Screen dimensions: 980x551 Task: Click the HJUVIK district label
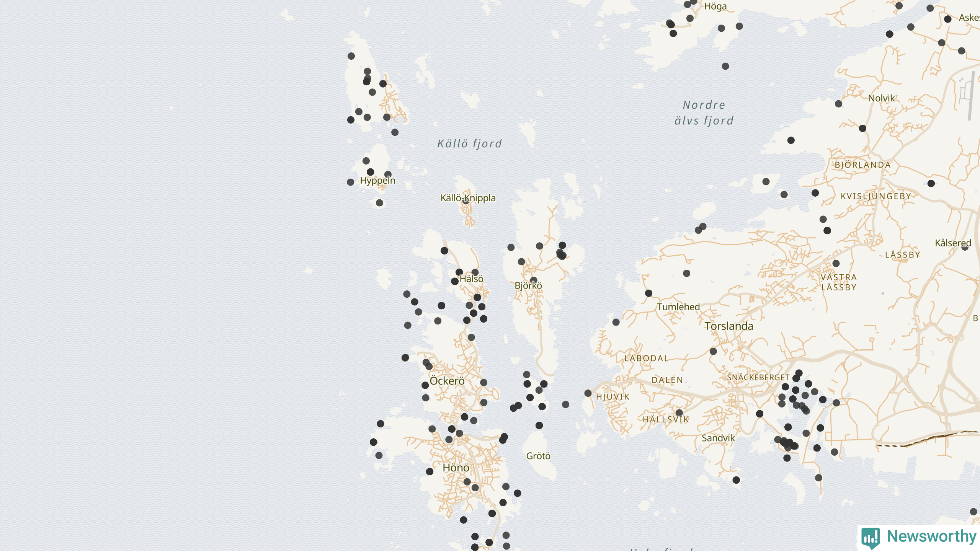(613, 397)
